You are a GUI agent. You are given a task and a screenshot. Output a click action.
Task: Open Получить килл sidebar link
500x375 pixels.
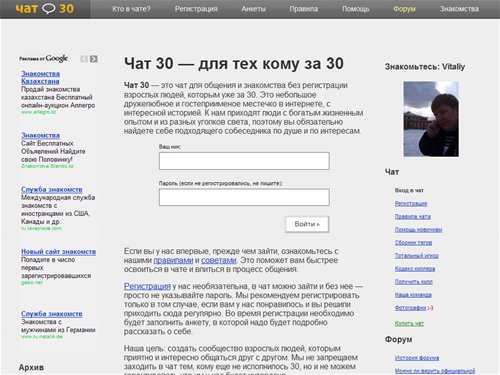pos(414,282)
